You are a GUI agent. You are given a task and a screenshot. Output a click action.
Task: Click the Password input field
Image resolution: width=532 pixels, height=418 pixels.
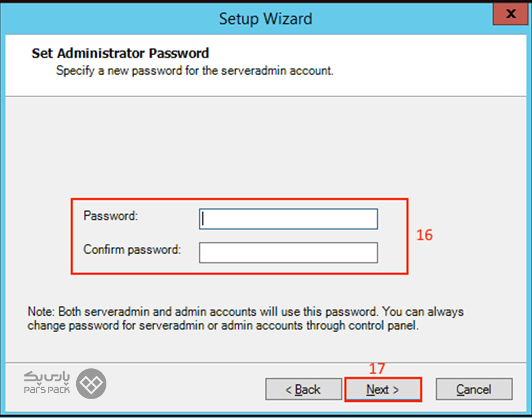[x=288, y=219]
